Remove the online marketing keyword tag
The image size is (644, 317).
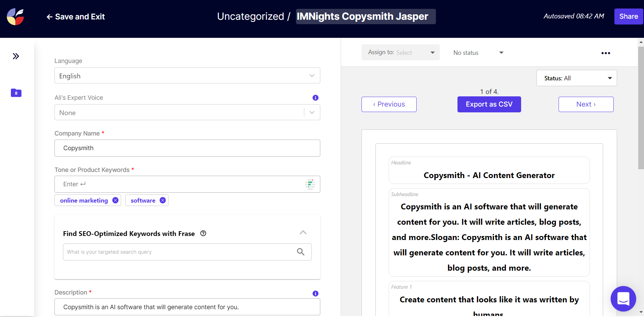click(x=115, y=200)
